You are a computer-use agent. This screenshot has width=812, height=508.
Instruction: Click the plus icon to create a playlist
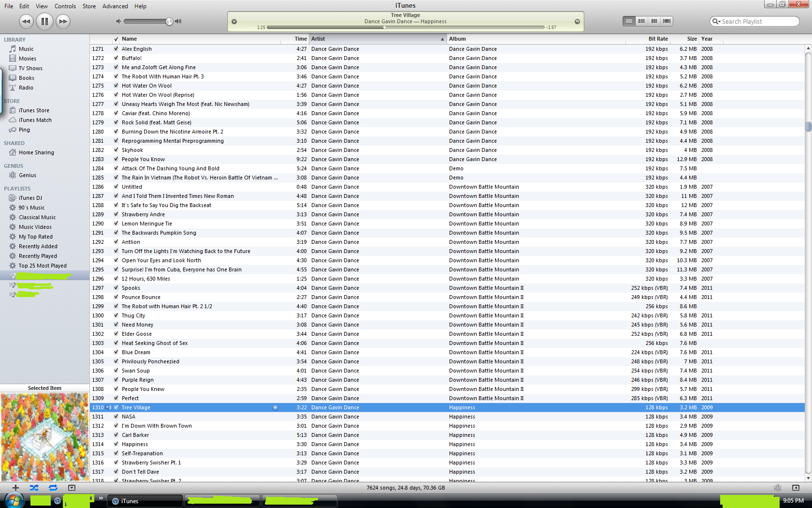tap(15, 488)
